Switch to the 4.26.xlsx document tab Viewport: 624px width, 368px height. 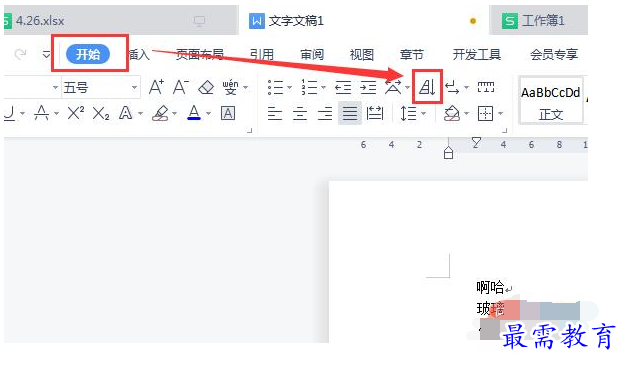[119, 20]
